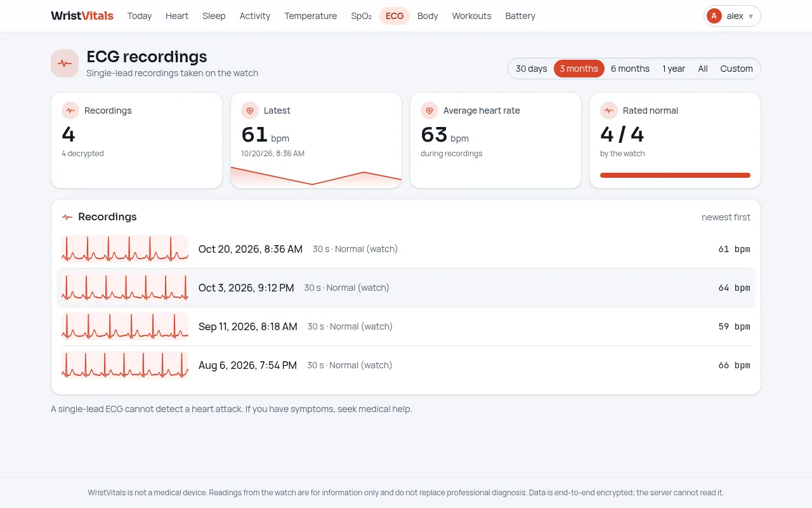Click the waveform icon in the Recordings card
This screenshot has width=812, height=508.
70,110
